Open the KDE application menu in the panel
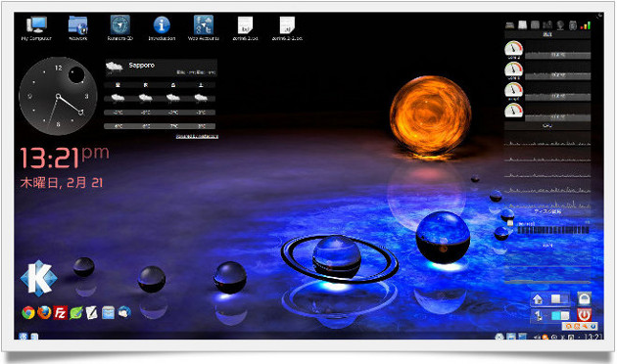 point(24,337)
